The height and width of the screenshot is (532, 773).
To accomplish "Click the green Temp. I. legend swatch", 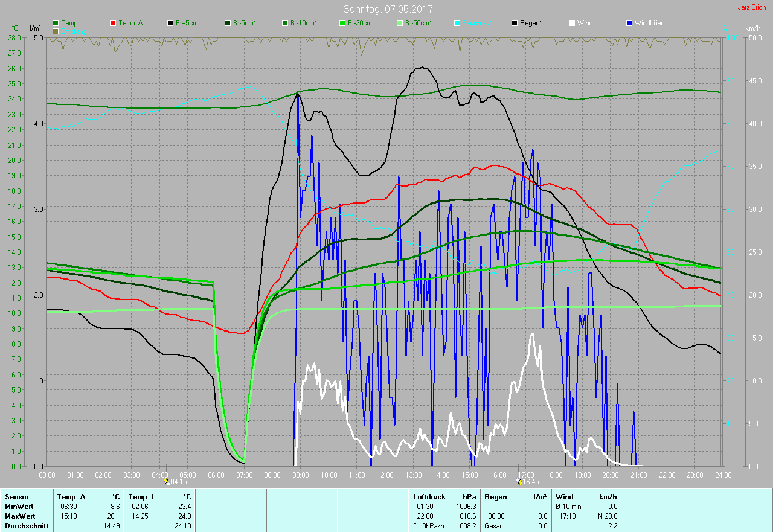I will click(x=56, y=23).
